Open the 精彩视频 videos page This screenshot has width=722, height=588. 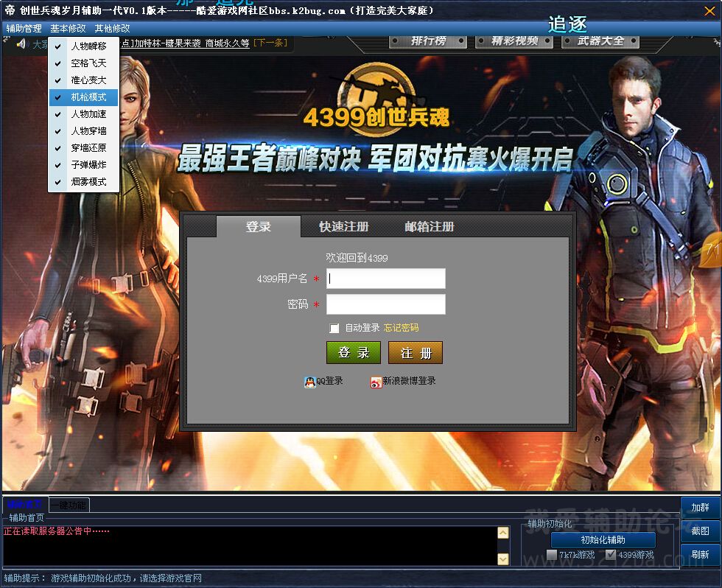coord(514,41)
